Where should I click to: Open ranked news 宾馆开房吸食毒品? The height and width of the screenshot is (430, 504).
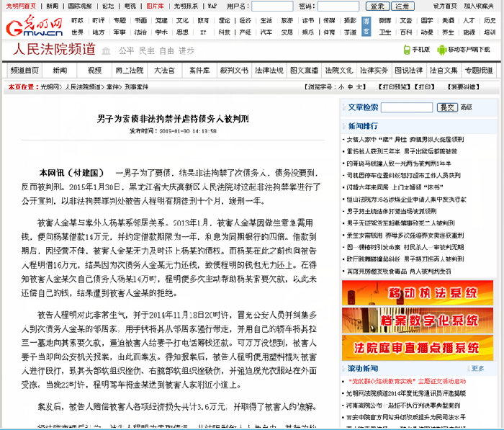[x=399, y=271]
